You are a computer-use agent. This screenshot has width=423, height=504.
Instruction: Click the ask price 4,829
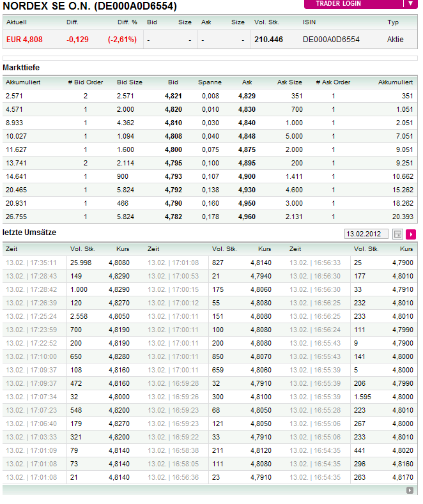click(247, 96)
